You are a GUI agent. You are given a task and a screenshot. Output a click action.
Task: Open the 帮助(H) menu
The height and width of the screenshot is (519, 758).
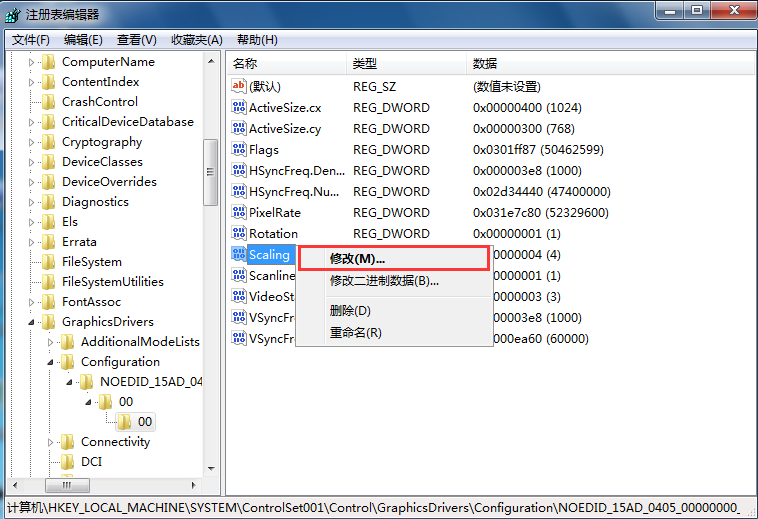click(x=257, y=40)
